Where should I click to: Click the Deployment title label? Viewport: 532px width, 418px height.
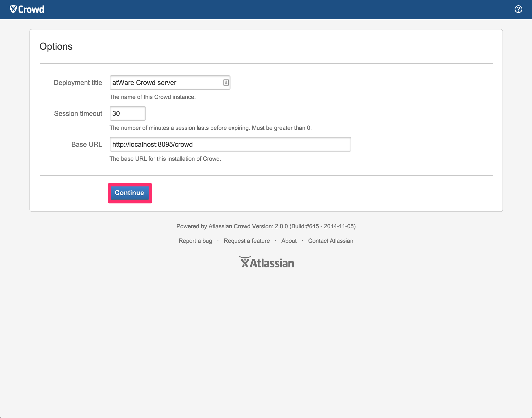78,83
